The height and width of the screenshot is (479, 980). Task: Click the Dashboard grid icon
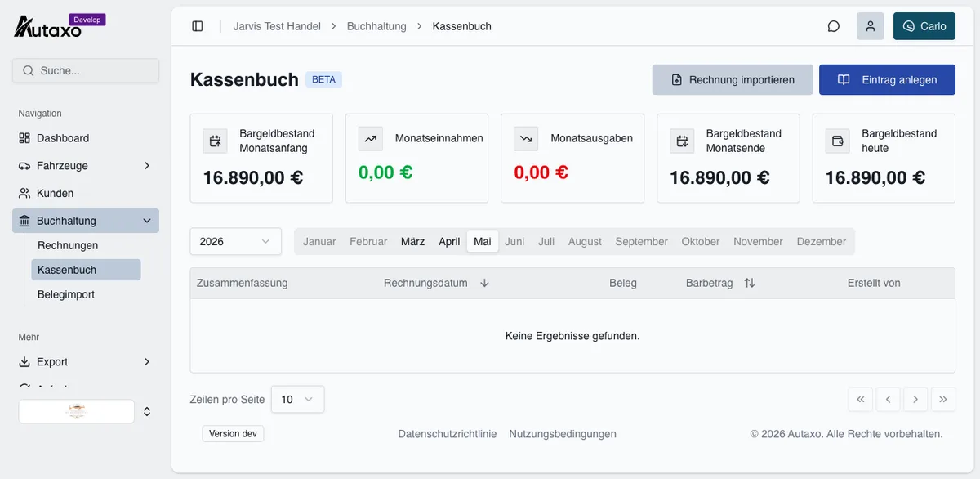tap(24, 138)
